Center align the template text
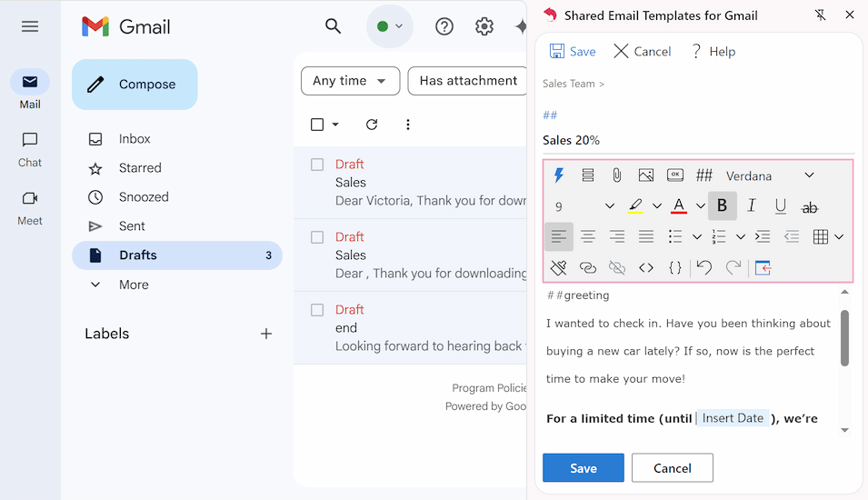This screenshot has height=500, width=868. click(x=588, y=237)
